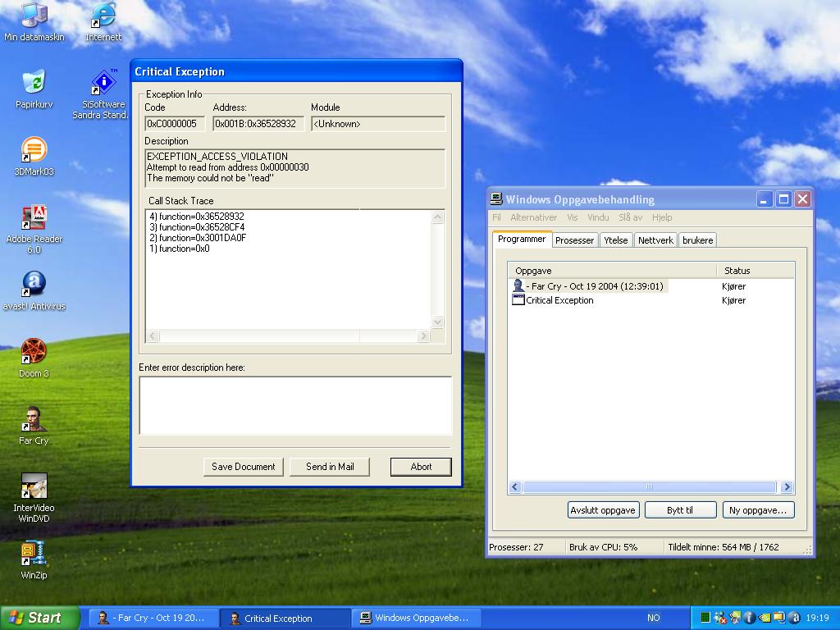Launch 3DMark03 desktop shortcut
Viewport: 840px width, 630px height.
point(34,156)
